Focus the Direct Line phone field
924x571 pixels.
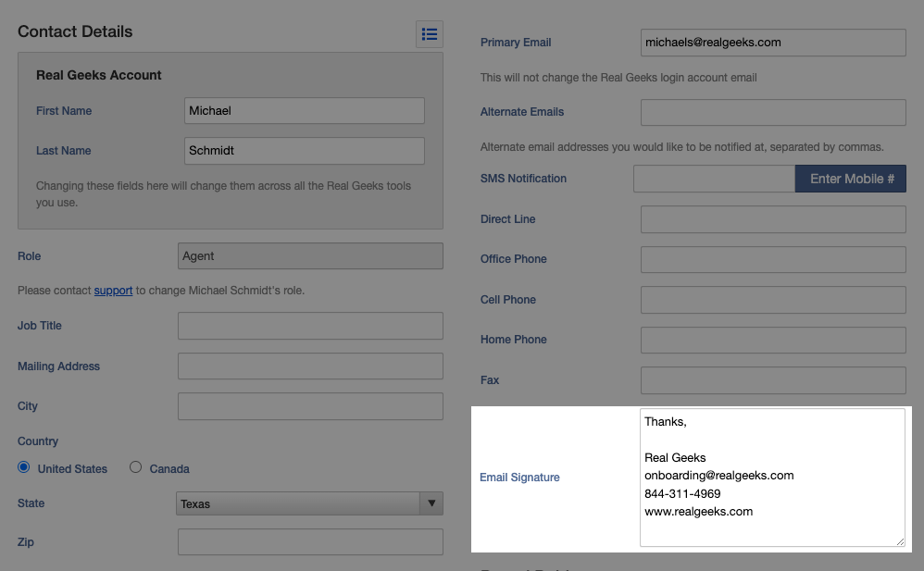click(773, 219)
